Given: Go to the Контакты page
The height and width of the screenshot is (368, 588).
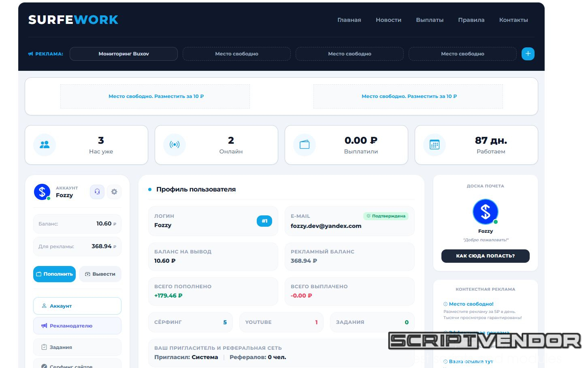Looking at the screenshot, I should [x=513, y=20].
